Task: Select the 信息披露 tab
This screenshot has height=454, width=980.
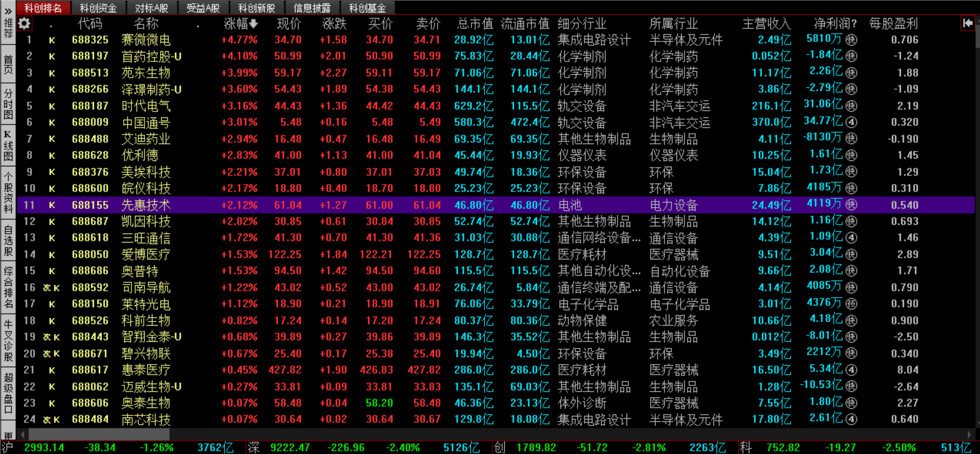Action: 312,8
